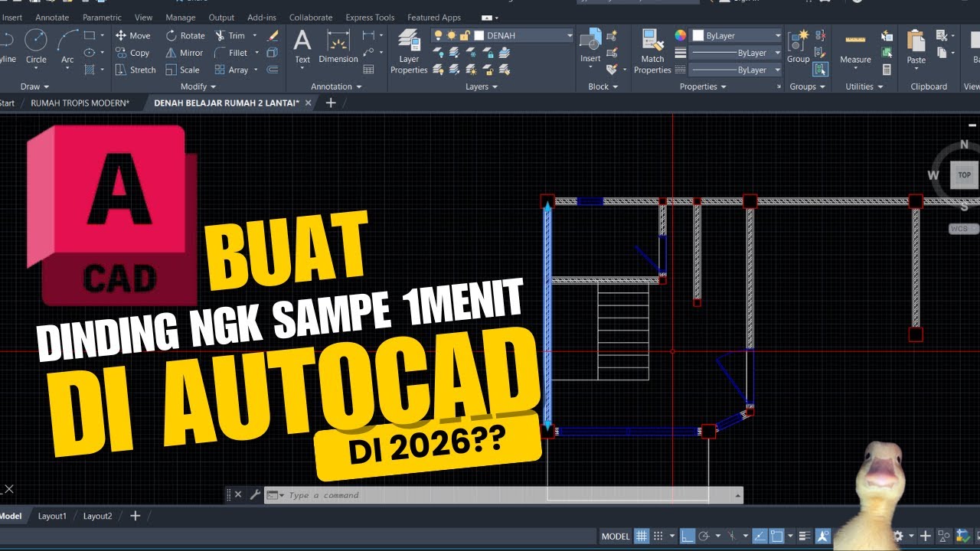
Task: Open the DENAH layer dropdown
Action: point(502,35)
